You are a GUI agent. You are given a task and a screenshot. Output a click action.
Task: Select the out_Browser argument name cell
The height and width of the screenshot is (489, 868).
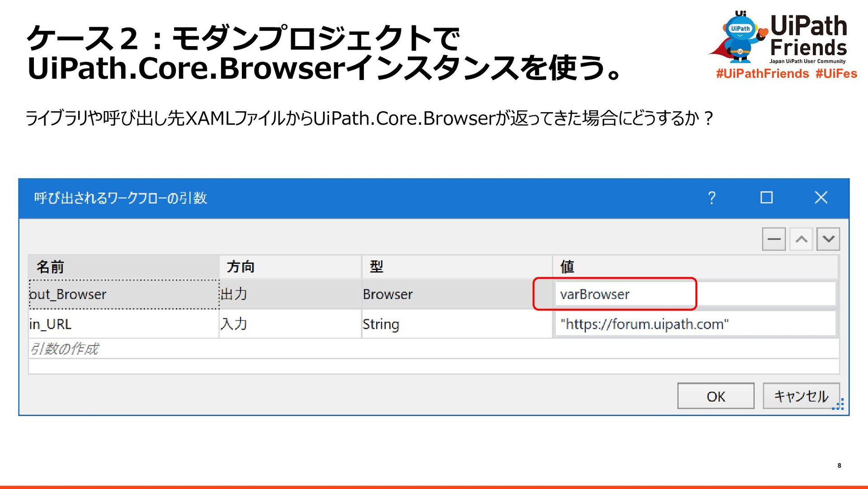(x=124, y=294)
